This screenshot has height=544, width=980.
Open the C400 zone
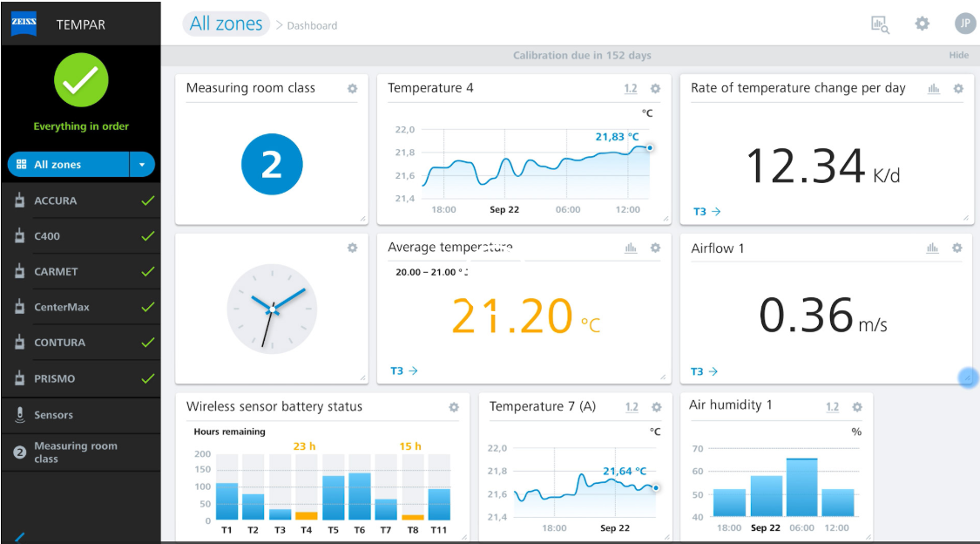pos(81,236)
